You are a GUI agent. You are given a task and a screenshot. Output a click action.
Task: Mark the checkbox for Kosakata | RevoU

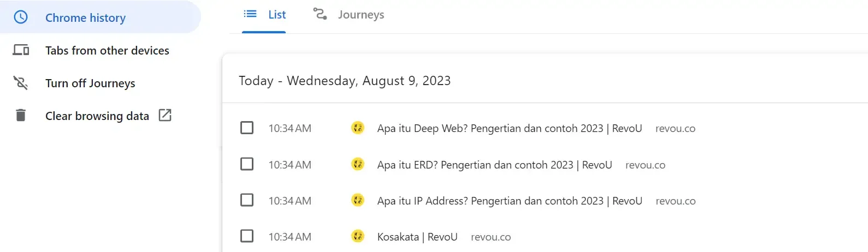pos(247,236)
